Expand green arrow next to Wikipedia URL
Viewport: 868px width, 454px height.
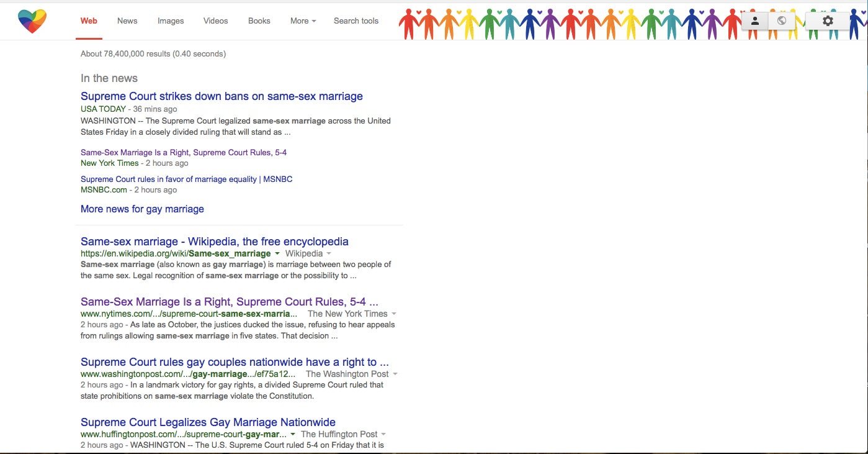pyautogui.click(x=277, y=254)
